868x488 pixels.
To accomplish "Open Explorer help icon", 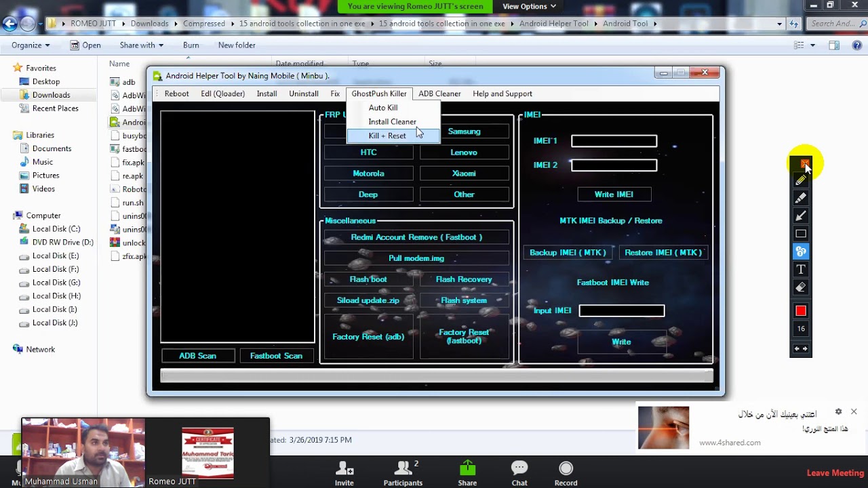I will click(857, 45).
